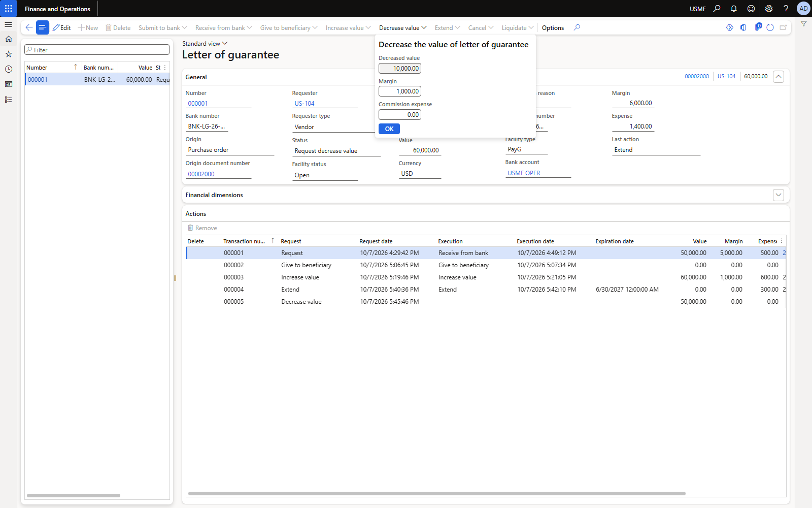Open the Increase value dropdown

(x=348, y=28)
